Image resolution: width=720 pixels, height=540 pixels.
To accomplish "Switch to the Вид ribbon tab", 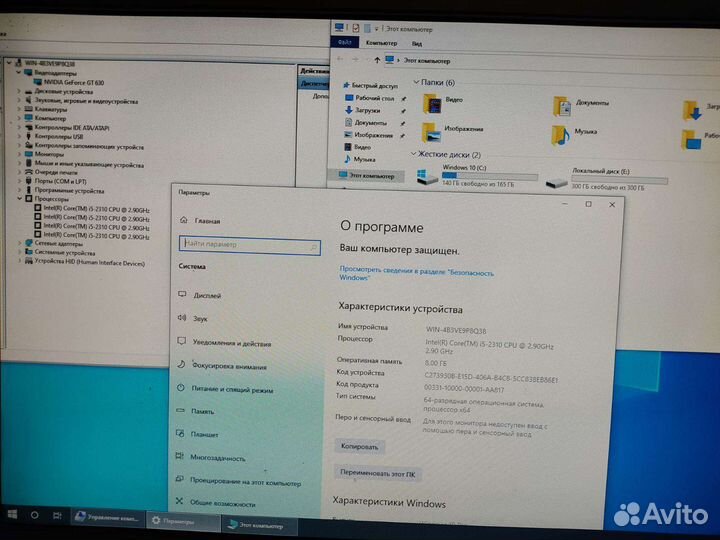I will 416,44.
